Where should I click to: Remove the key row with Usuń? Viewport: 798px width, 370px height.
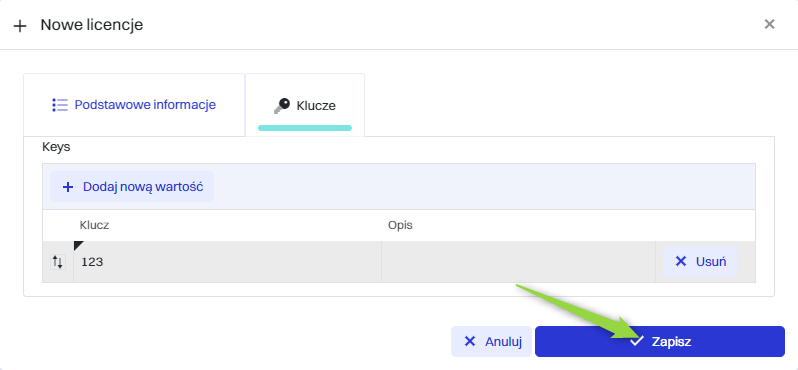[x=700, y=262]
